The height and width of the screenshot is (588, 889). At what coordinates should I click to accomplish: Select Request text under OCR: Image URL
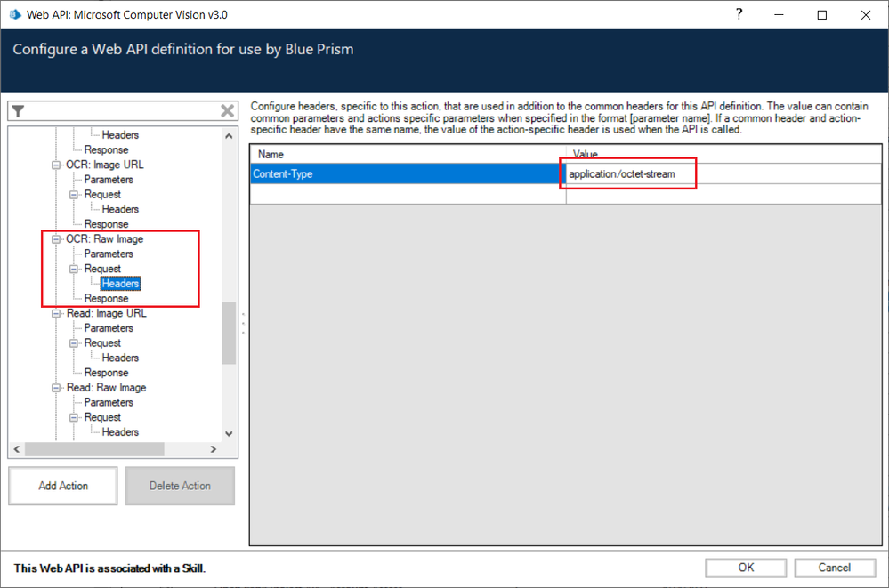(x=102, y=195)
